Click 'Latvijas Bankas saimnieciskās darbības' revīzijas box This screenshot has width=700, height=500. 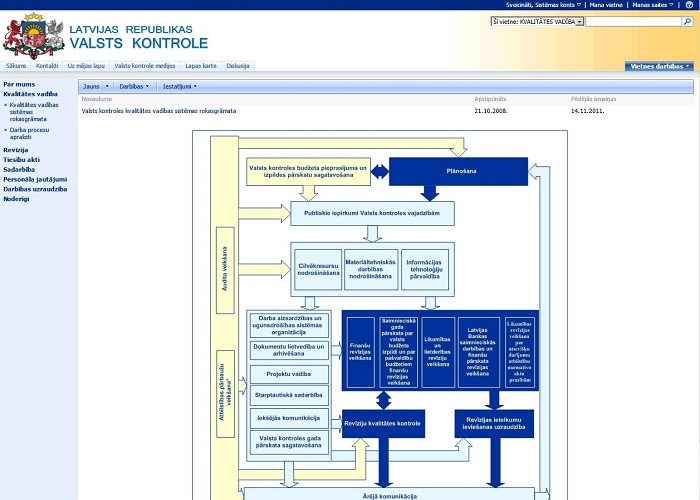[479, 352]
